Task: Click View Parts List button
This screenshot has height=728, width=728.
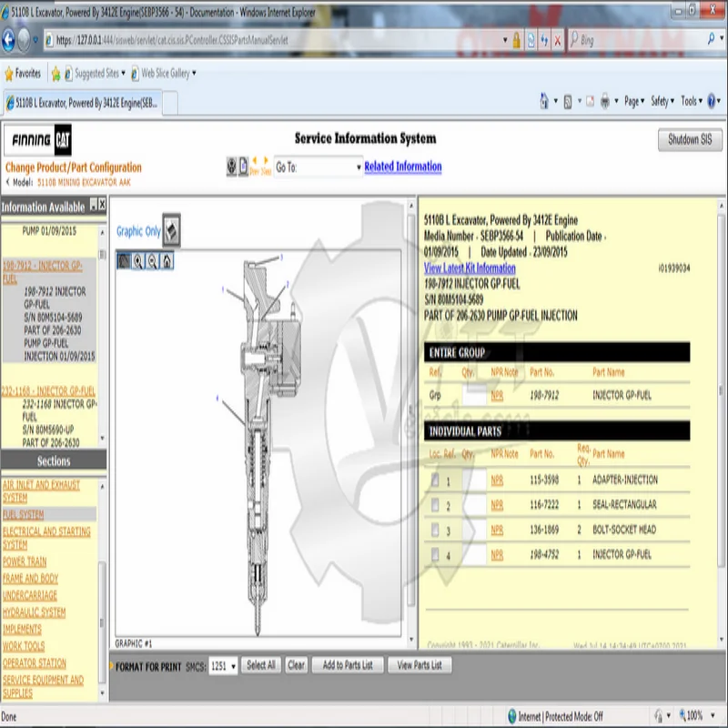Action: click(x=420, y=665)
